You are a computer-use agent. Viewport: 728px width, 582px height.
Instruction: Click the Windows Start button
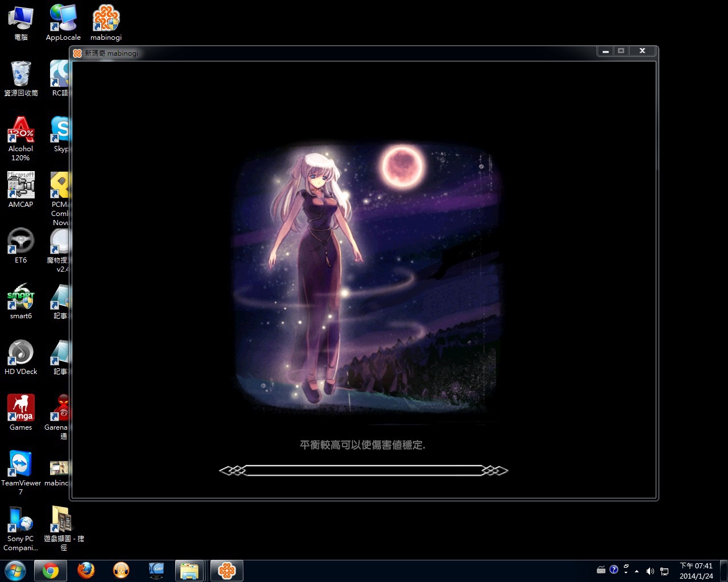tap(15, 570)
